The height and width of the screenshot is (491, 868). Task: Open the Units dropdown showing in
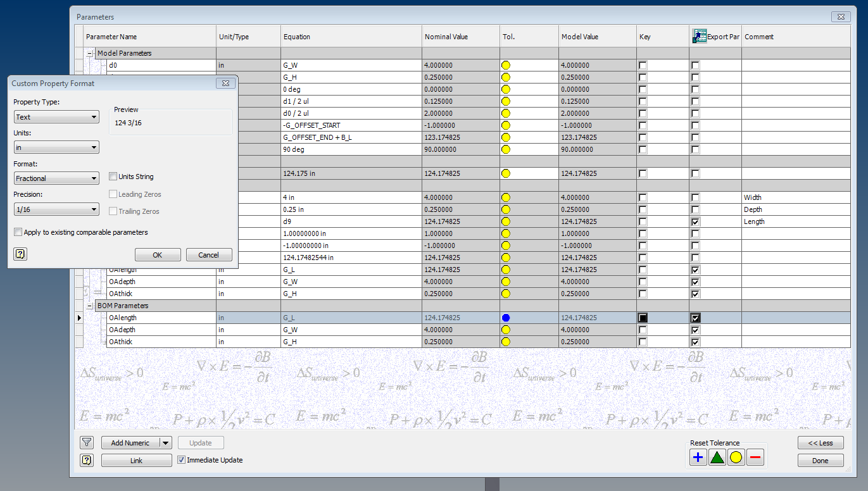56,147
